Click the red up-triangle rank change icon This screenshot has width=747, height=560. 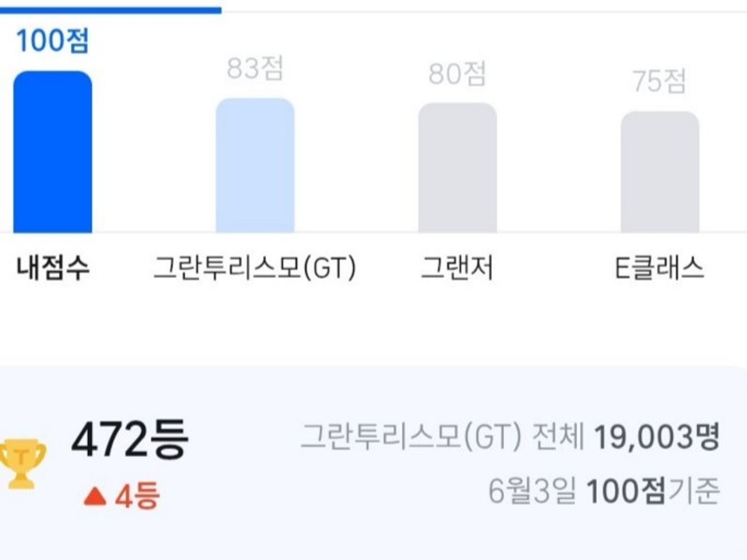pos(95,497)
